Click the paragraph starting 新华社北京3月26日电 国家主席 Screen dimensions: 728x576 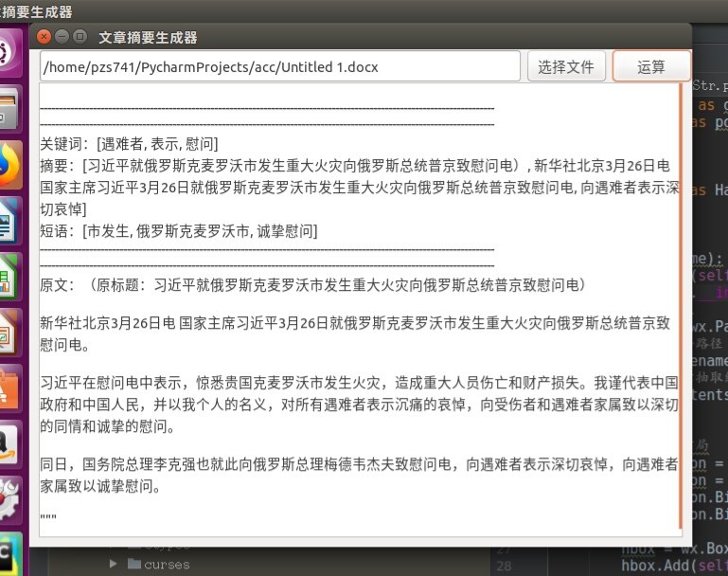[355, 333]
